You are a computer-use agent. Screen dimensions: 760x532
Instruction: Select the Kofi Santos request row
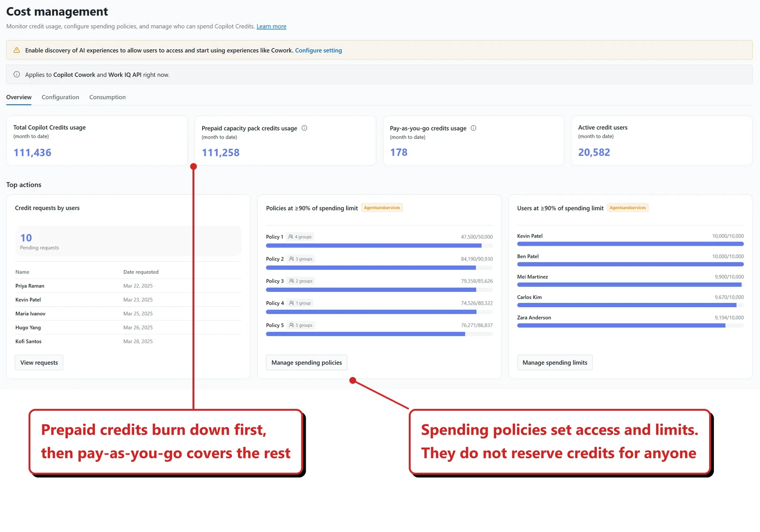128,341
